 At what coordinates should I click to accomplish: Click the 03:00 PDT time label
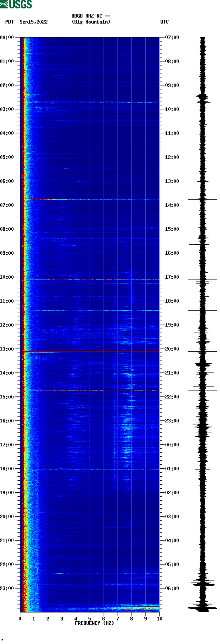click(7, 109)
